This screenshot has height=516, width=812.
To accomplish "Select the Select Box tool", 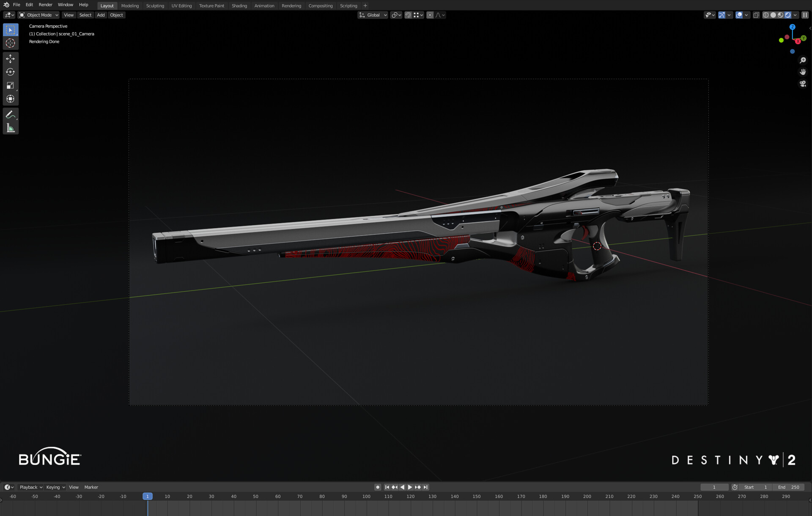I will [x=11, y=30].
